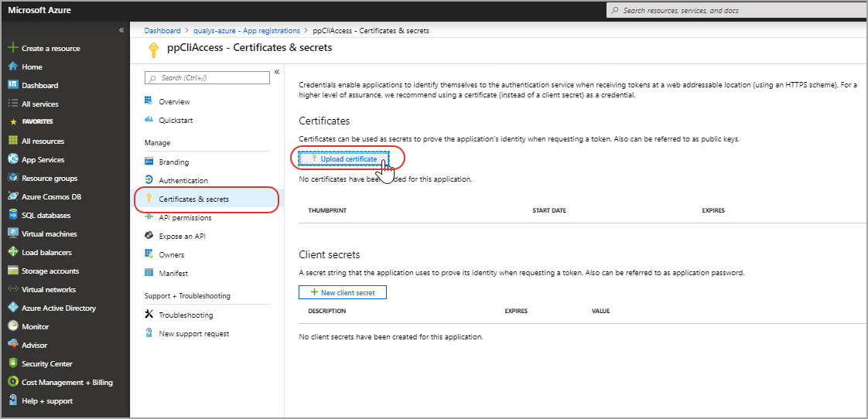Open the Advisor cloud icon
This screenshot has width=868, height=419.
coord(13,345)
